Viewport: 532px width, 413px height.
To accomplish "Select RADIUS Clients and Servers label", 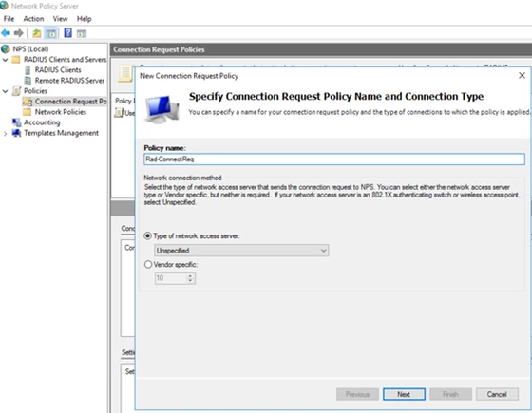I will tap(65, 59).
